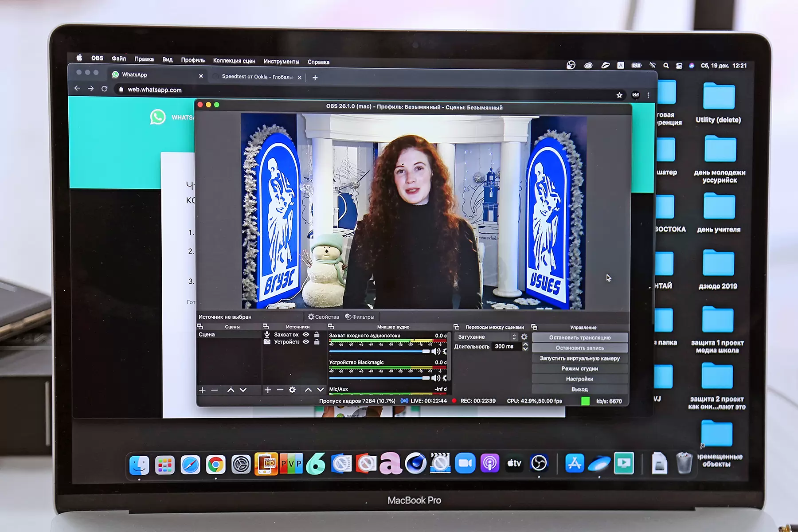
Task: Increase Длительность duration with stepper arrow
Action: [x=525, y=344]
